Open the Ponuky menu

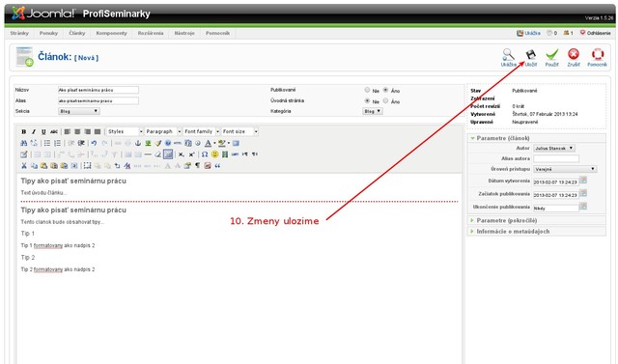(x=48, y=34)
